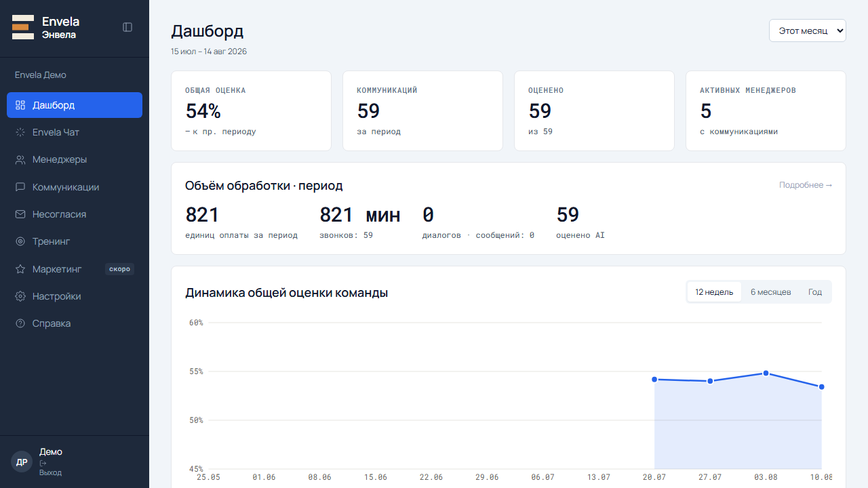The width and height of the screenshot is (868, 488).
Task: Click the Дашборд grid icon
Action: click(20, 105)
